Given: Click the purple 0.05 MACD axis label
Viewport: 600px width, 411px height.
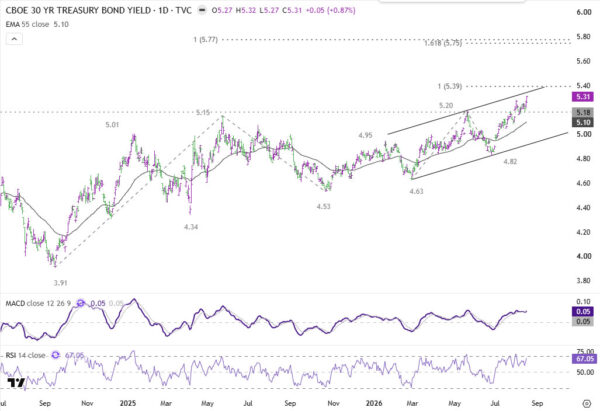Looking at the screenshot, I should [583, 312].
